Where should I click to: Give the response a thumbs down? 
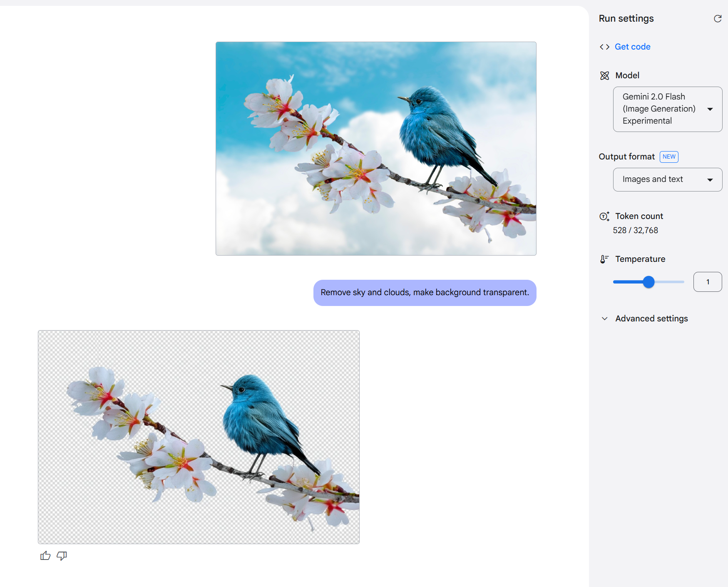pyautogui.click(x=62, y=556)
